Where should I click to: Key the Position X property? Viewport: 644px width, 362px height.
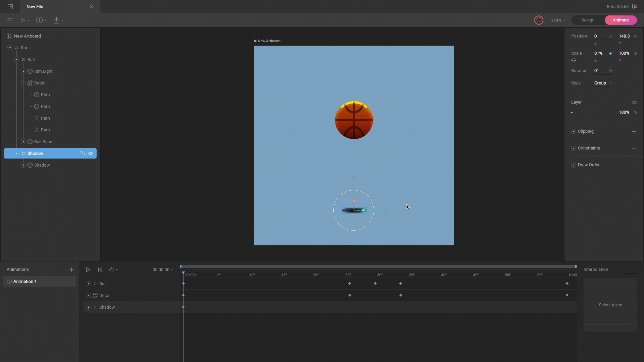coord(610,37)
